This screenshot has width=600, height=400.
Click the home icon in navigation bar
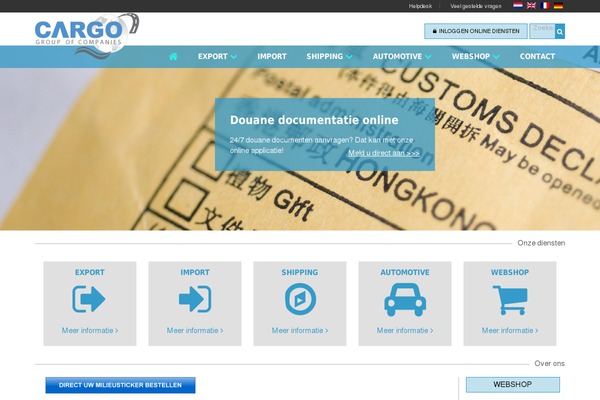173,57
